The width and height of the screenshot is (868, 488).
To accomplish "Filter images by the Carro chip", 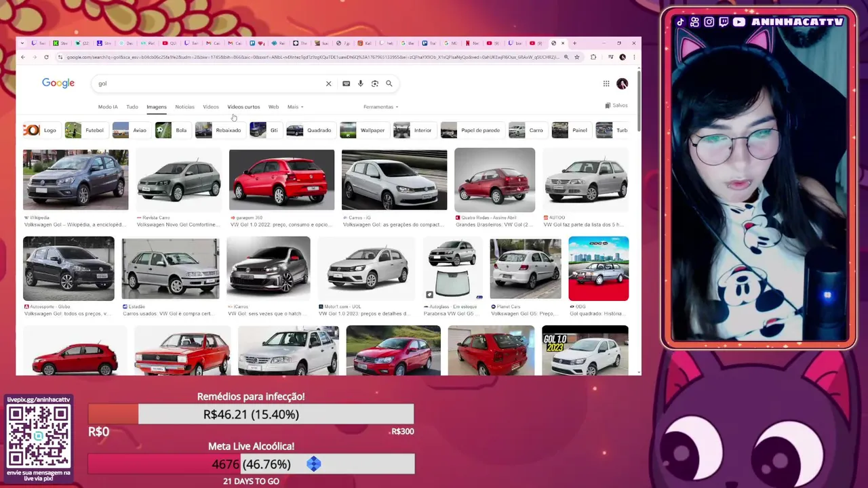I will [x=527, y=130].
